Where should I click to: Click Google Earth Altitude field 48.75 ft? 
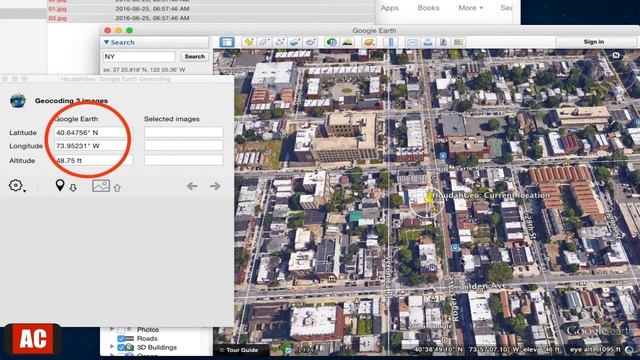(x=93, y=160)
